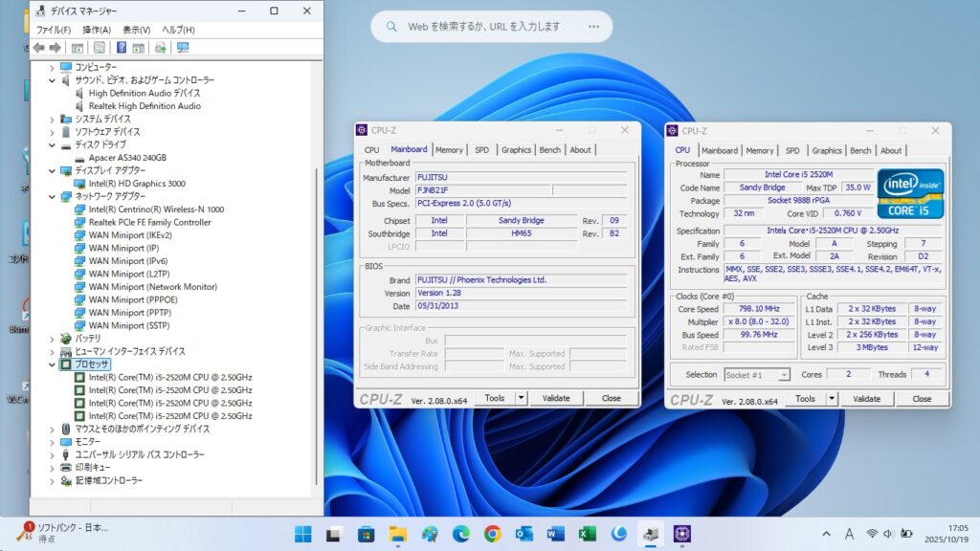
Task: Click the scan for hardware changes monitor icon
Action: 182,47
